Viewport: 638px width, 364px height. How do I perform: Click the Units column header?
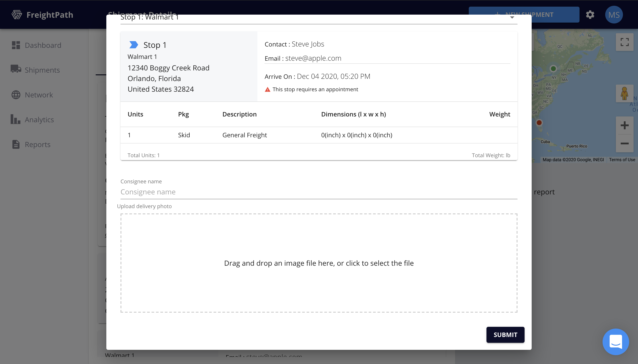point(135,114)
